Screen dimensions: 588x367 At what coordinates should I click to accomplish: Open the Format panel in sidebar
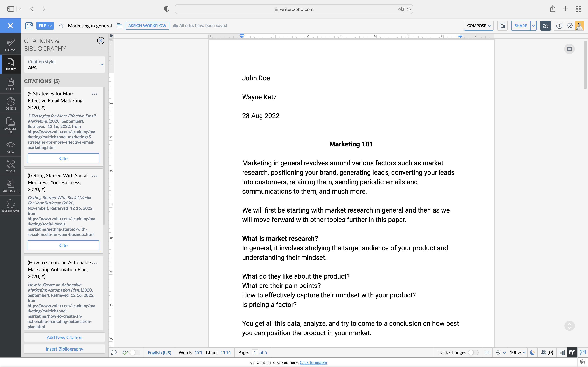coord(10,45)
